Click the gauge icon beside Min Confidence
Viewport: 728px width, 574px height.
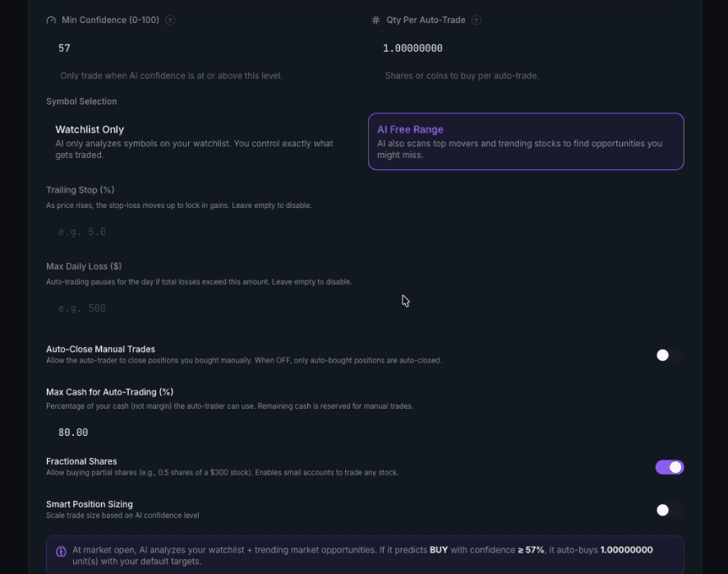[x=51, y=20]
